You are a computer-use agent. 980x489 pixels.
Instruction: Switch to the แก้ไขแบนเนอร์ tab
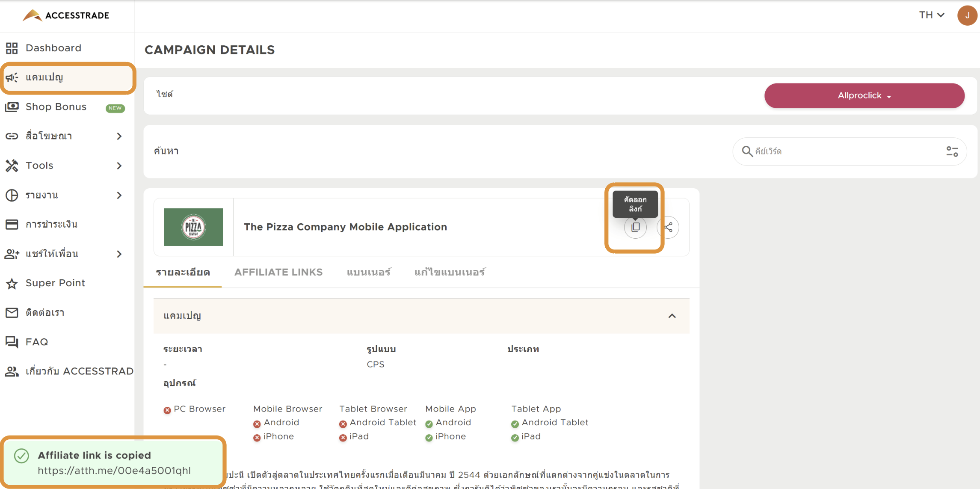click(x=450, y=273)
